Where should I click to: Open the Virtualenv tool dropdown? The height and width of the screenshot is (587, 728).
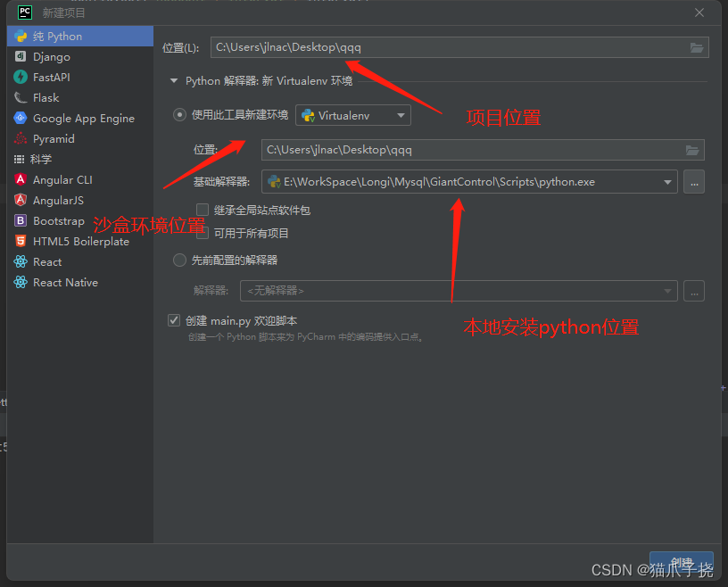point(353,116)
